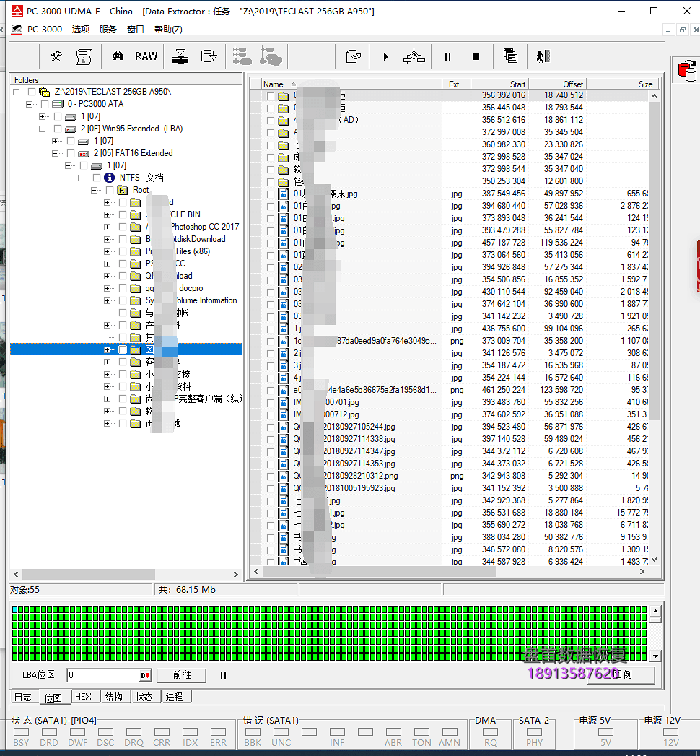
Task: Click the Root folder icon in tree
Action: coord(123,190)
